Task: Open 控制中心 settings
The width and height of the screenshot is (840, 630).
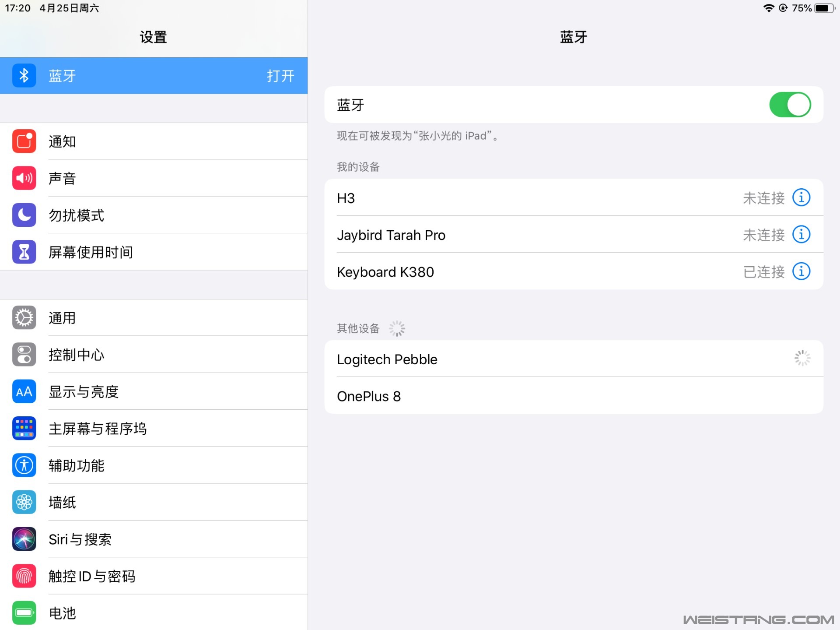Action: pyautogui.click(x=154, y=355)
